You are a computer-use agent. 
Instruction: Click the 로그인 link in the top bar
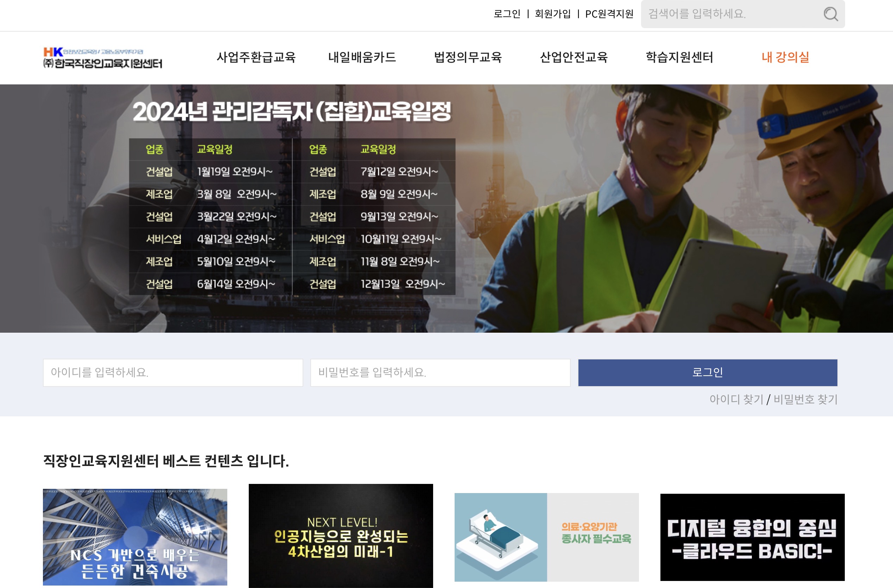[507, 14]
